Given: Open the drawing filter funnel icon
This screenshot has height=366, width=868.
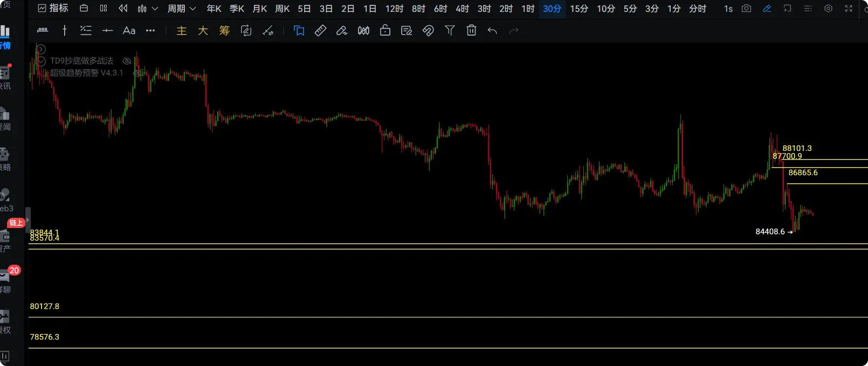Looking at the screenshot, I should point(450,31).
